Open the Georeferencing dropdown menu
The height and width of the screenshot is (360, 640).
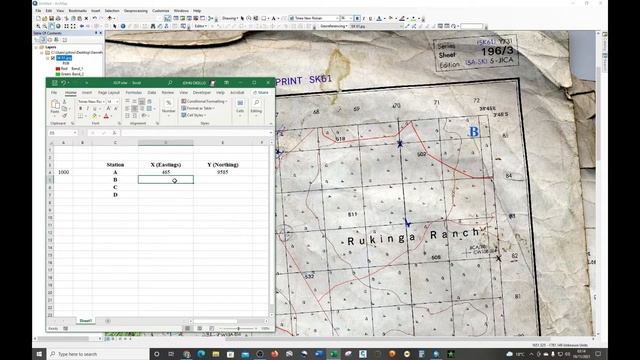tap(333, 26)
